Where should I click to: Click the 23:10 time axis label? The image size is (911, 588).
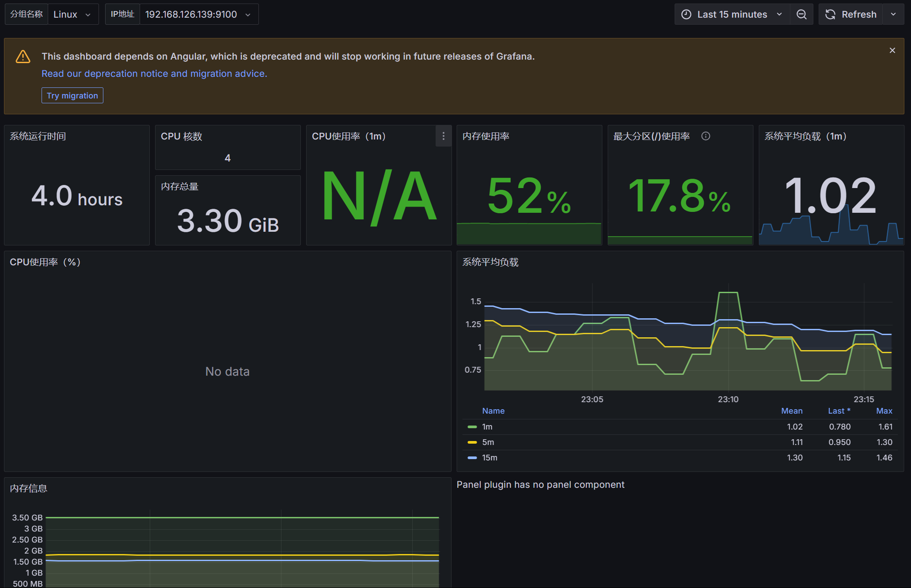pos(728,400)
